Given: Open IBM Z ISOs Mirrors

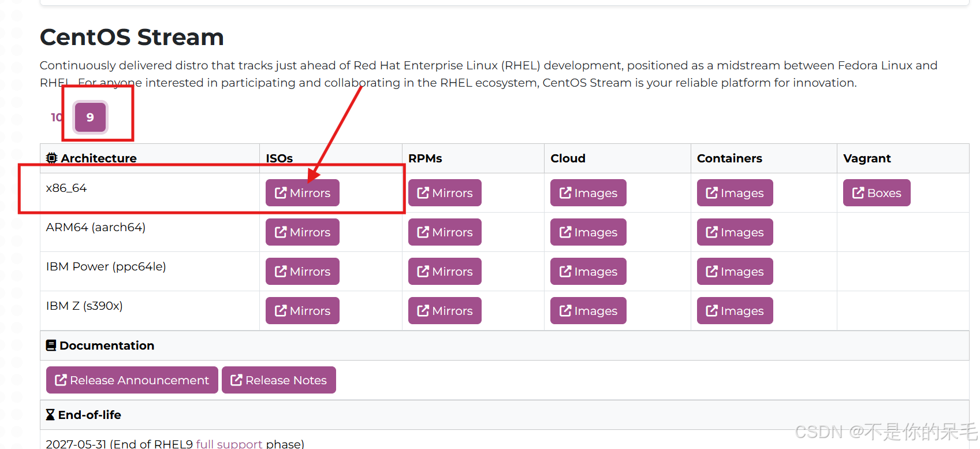Looking at the screenshot, I should 303,311.
